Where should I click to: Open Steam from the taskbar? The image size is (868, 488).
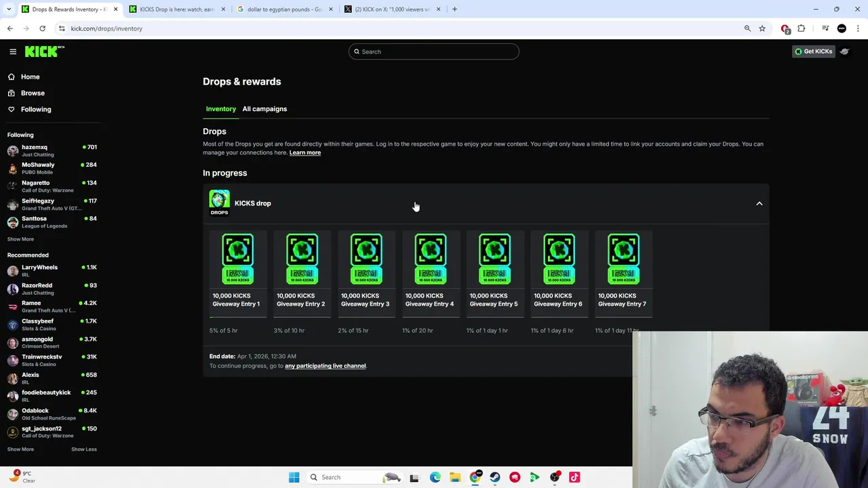click(x=495, y=477)
